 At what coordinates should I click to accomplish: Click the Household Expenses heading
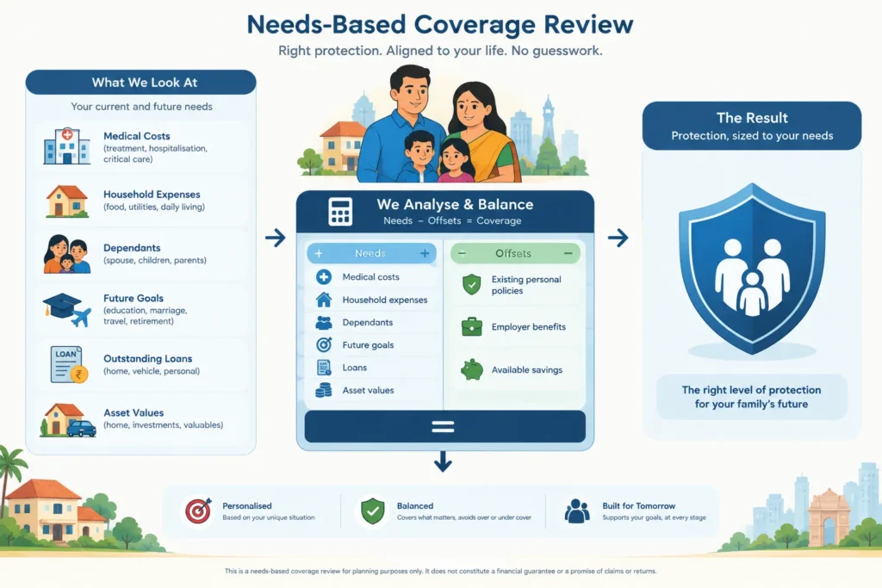click(152, 195)
